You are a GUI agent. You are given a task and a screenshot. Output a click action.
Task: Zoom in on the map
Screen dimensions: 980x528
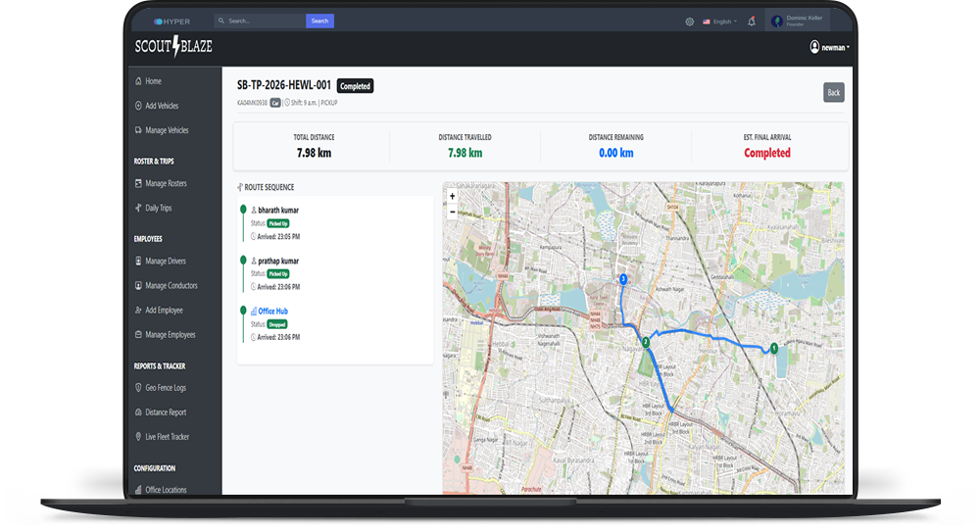[452, 196]
